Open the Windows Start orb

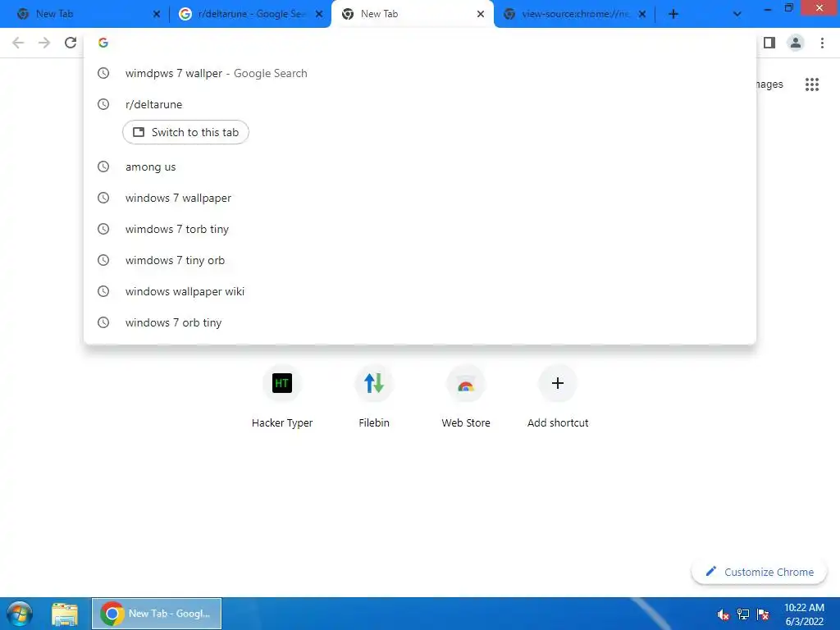pos(20,614)
